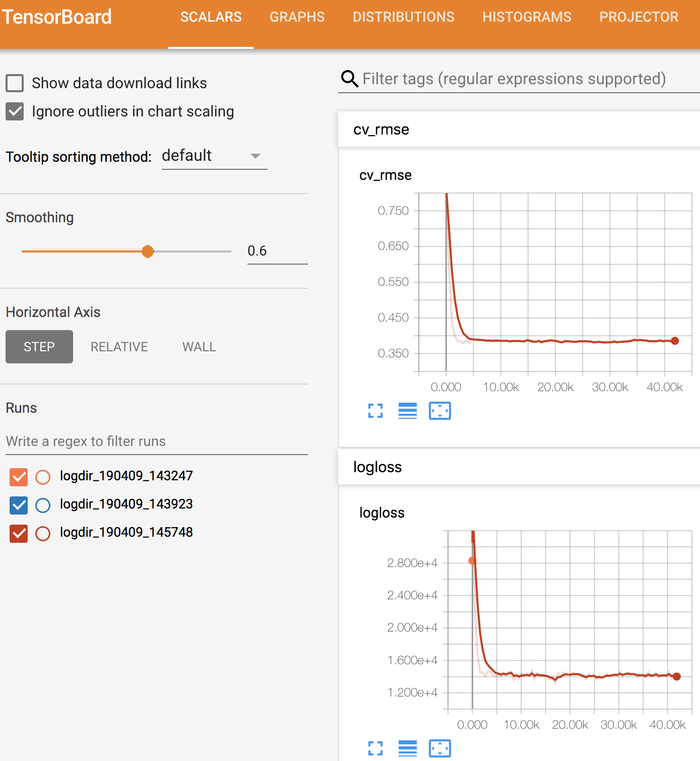Open the HISTOGRAMS tab
Viewport: 700px width, 761px height.
coord(527,17)
